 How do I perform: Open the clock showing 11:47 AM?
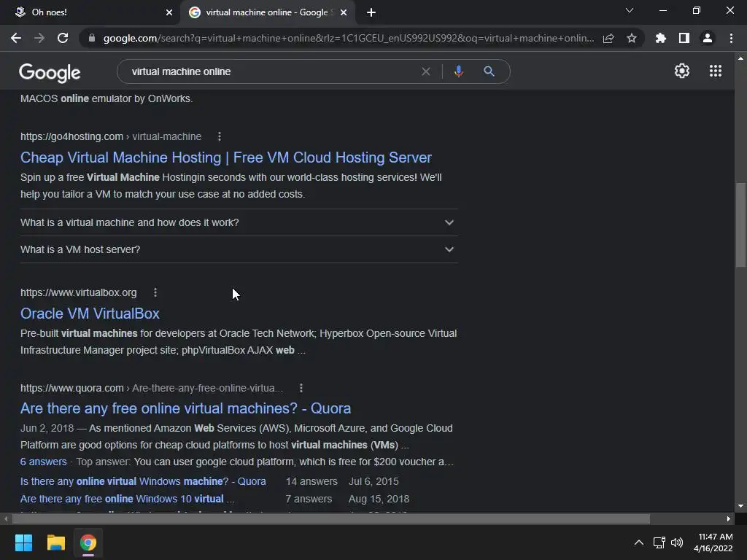713,542
